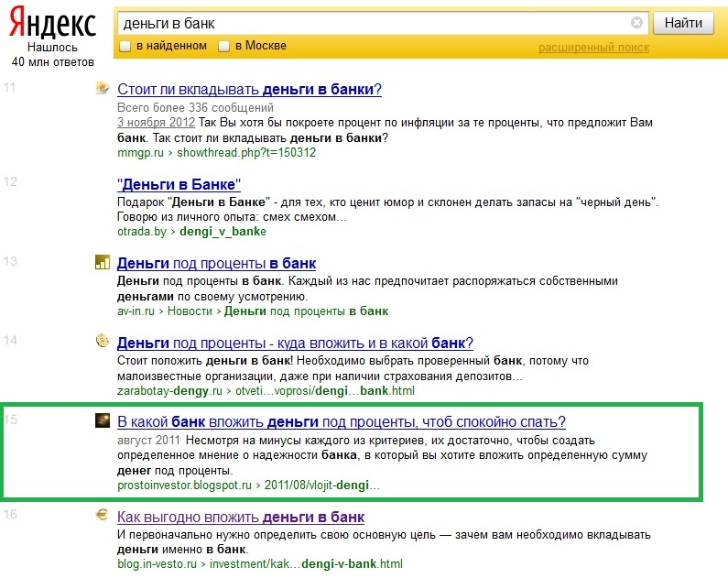Click snippet starting 'И первоначально нужно определить'

[x=384, y=541]
